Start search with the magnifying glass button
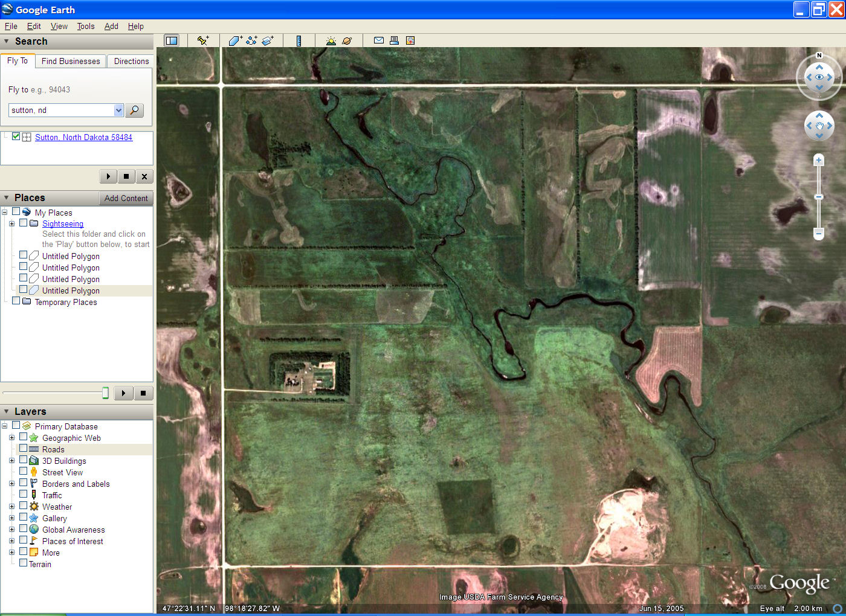 tap(135, 110)
